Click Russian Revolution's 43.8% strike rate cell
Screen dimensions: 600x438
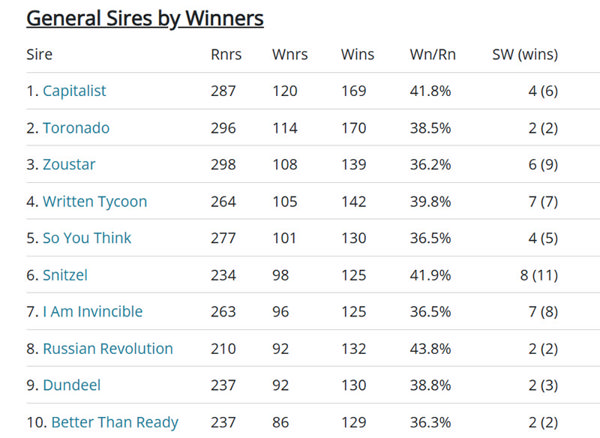(x=430, y=349)
